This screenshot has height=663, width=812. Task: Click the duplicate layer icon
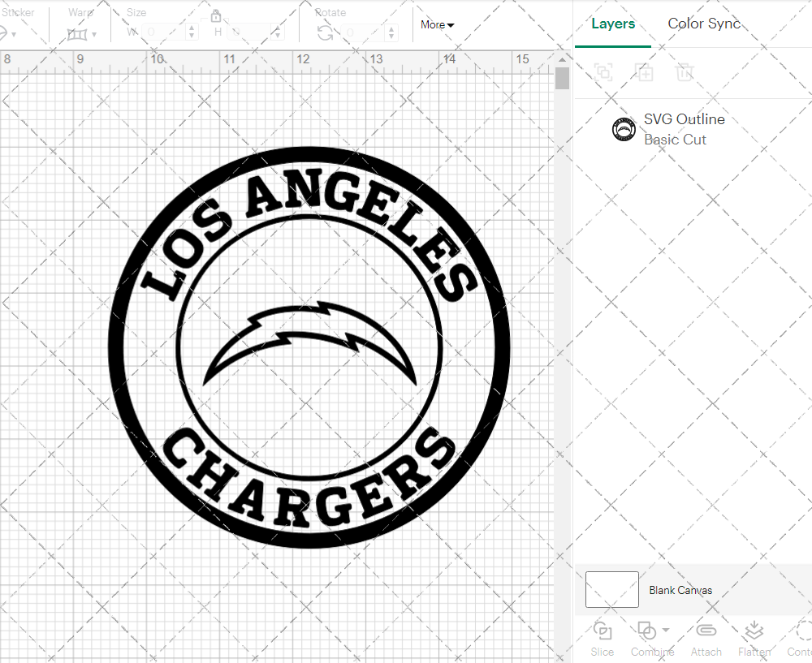645,72
